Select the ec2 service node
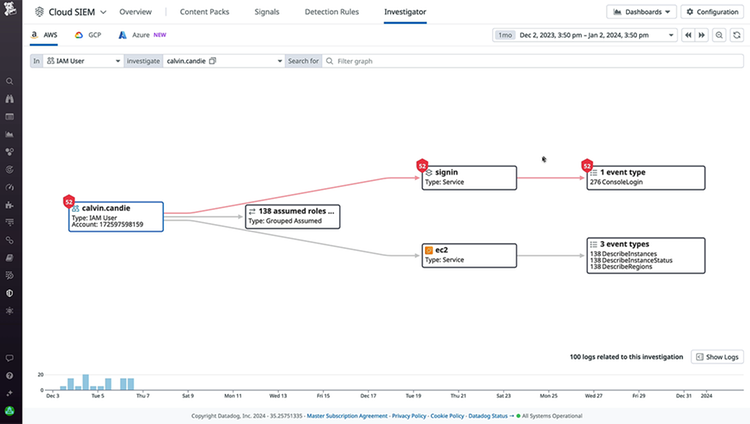Viewport: 750px width, 424px height. [x=469, y=256]
